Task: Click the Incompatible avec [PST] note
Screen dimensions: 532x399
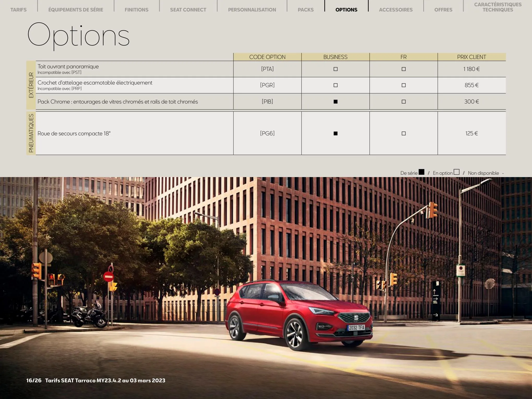Action: click(x=59, y=72)
